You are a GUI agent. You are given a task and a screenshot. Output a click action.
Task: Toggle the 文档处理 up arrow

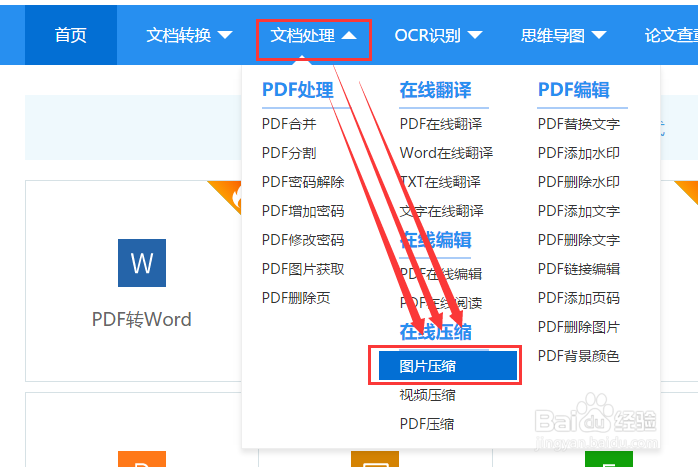pos(349,35)
